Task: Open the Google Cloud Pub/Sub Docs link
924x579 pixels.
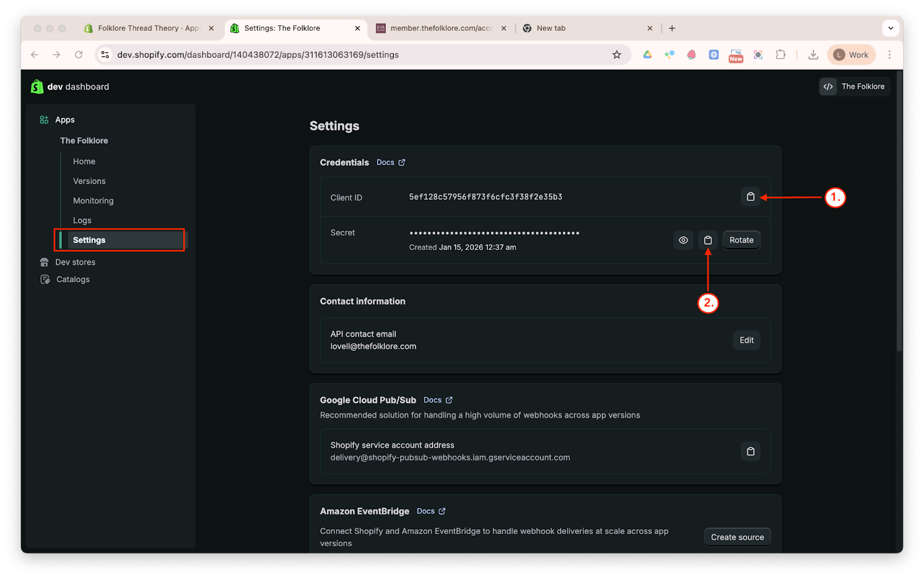Action: coord(438,400)
